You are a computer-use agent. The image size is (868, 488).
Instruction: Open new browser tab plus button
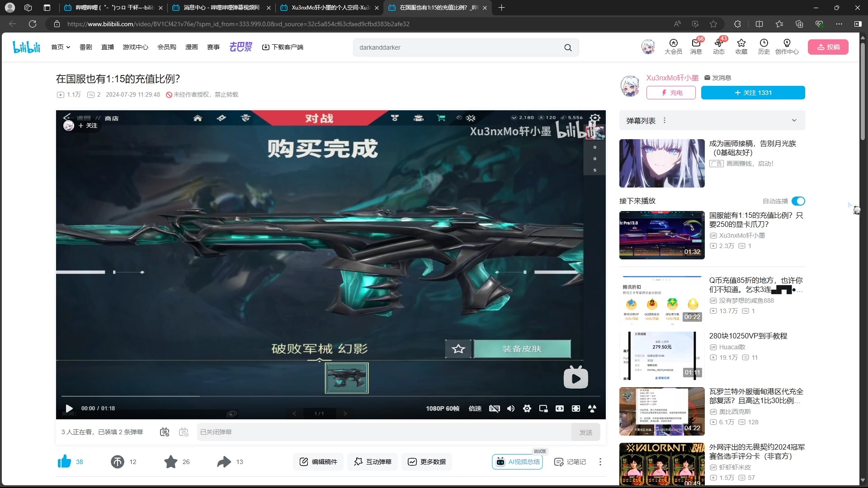pos(501,8)
